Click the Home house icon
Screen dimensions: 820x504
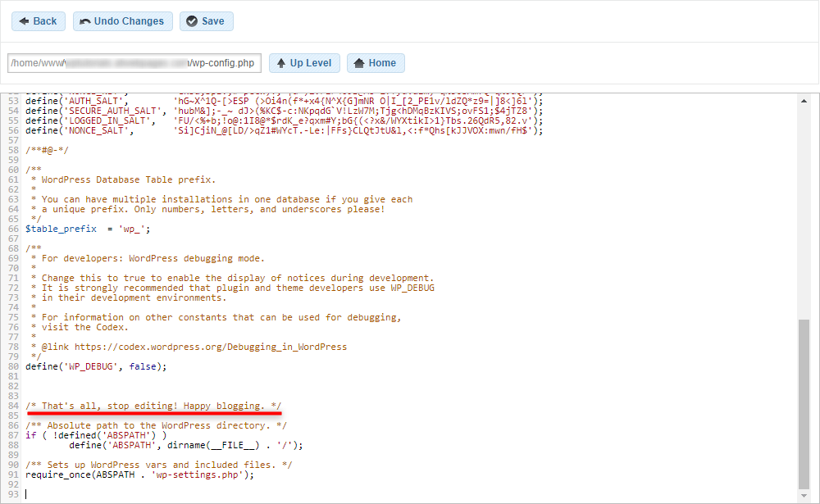[358, 63]
